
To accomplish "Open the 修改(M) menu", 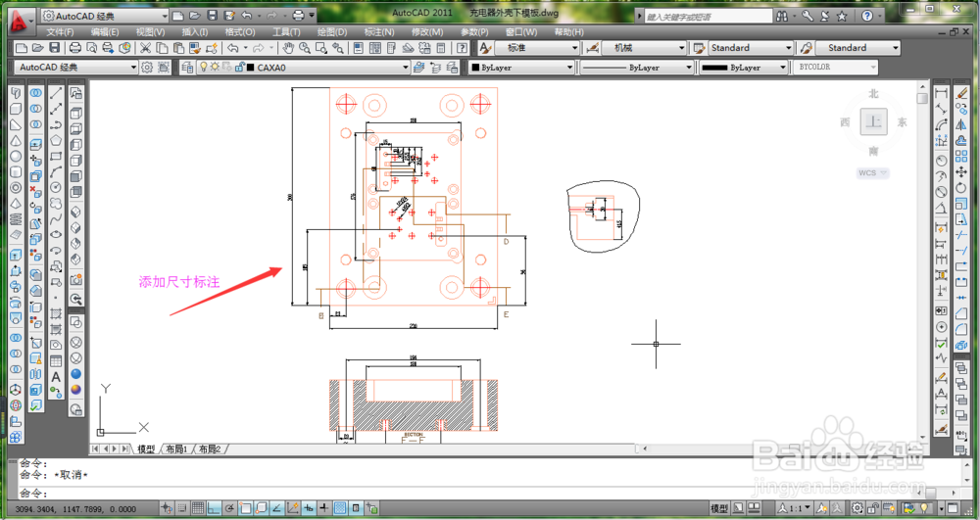I will [x=427, y=32].
